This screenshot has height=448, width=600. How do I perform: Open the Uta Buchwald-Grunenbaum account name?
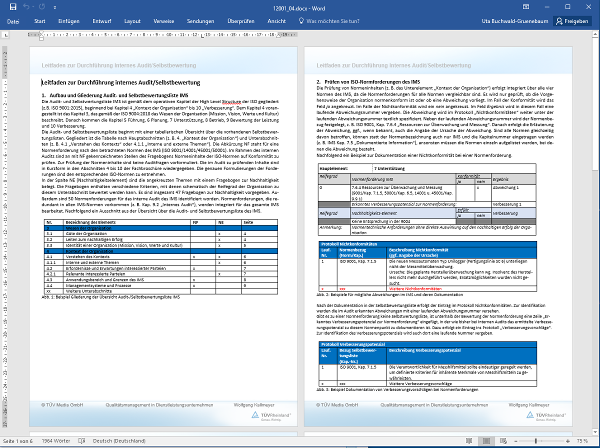[512, 20]
